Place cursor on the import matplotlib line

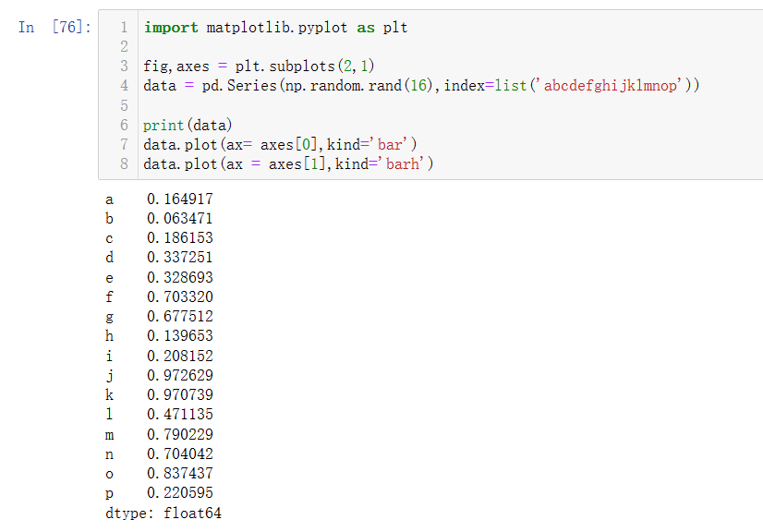pos(275,28)
